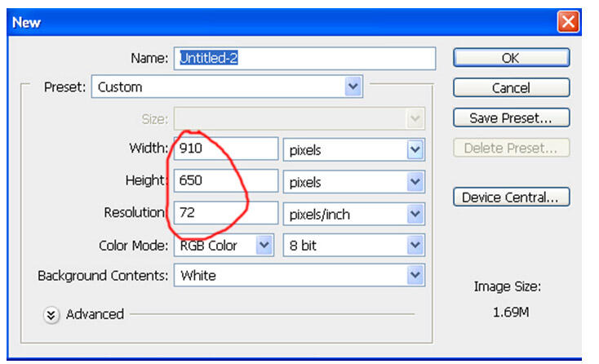Click the Advanced label
This screenshot has width=599, height=364.
(x=95, y=314)
